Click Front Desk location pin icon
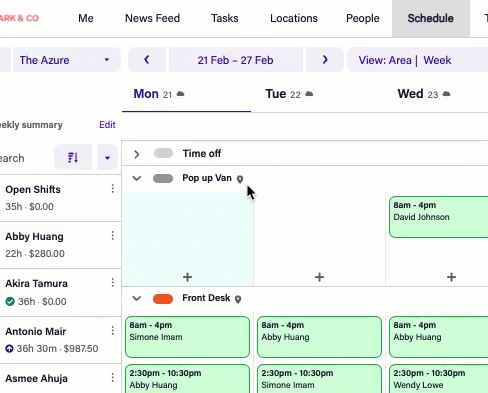488x393 pixels. 238,299
